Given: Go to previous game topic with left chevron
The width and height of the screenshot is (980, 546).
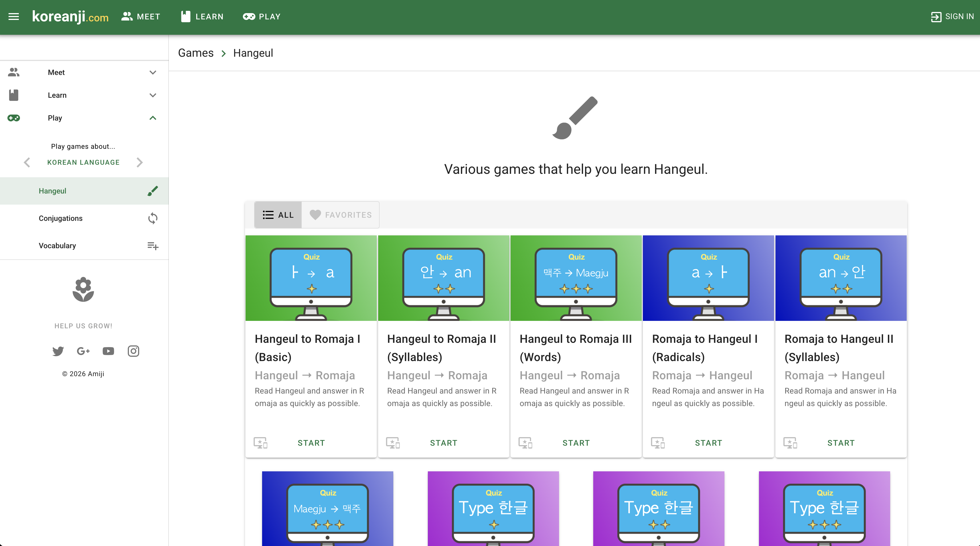Looking at the screenshot, I should (x=27, y=162).
